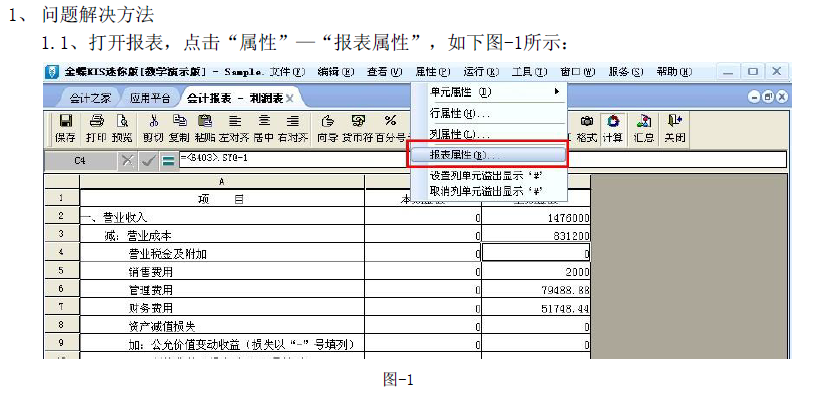830x395 pixels.
Task: Switch to the 应用平台 tab
Action: click(x=151, y=98)
